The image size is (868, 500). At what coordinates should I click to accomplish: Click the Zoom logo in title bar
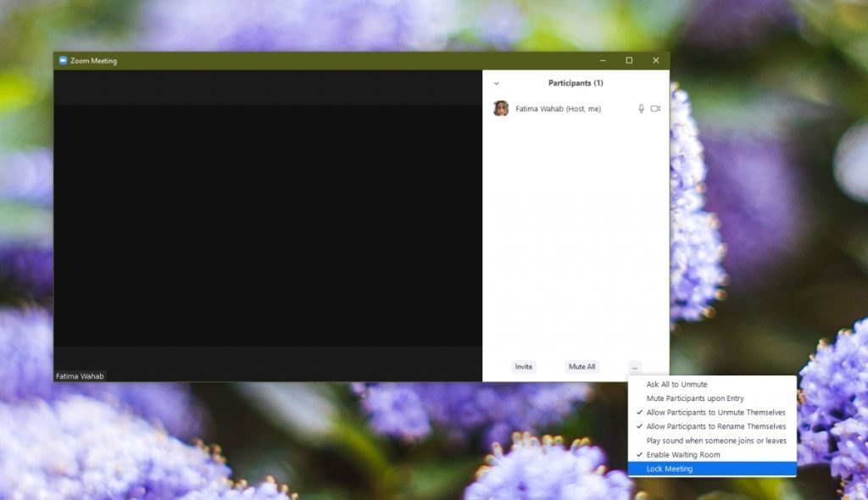tap(63, 60)
